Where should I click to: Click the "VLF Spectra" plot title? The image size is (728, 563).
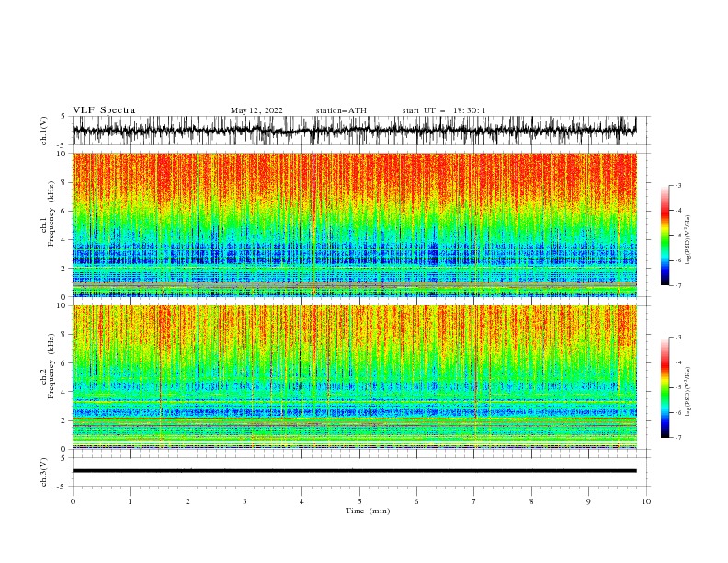coord(104,110)
